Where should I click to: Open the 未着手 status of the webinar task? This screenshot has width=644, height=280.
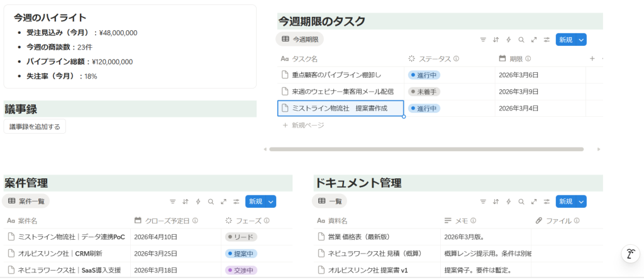(424, 92)
